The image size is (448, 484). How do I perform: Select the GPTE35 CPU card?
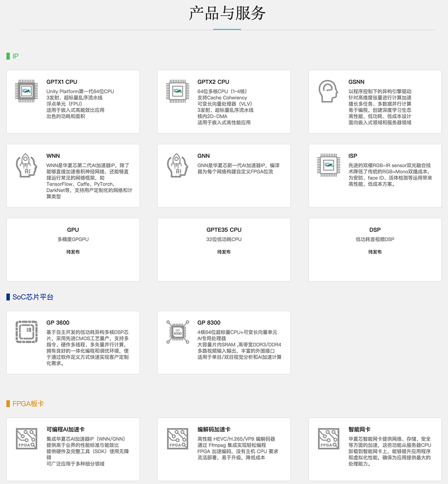[224, 249]
